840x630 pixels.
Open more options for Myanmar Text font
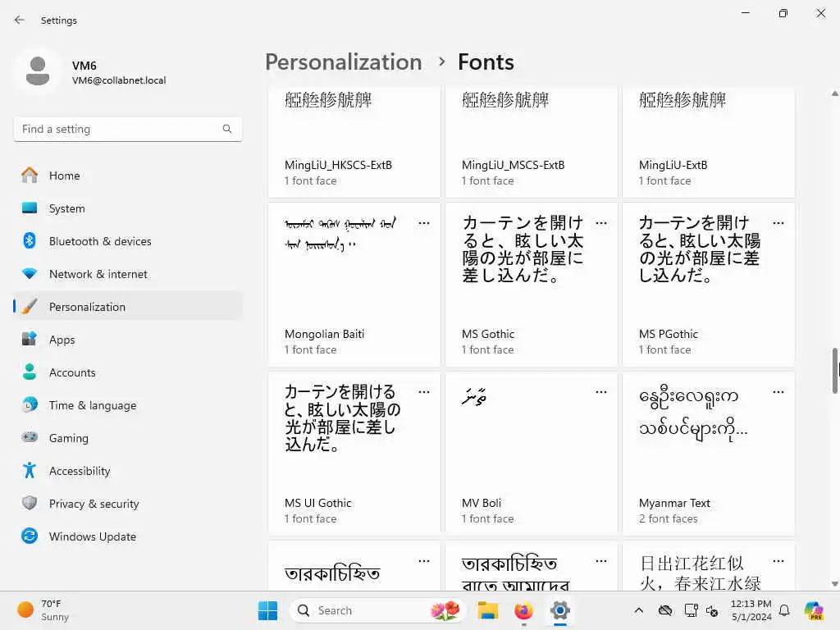[778, 392]
